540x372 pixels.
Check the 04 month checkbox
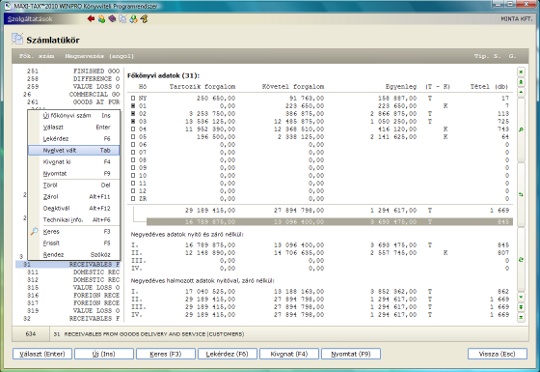tap(133, 129)
